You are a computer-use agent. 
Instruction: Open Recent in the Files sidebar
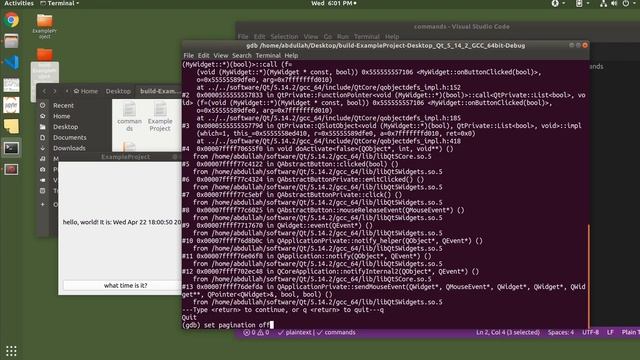[x=63, y=105]
